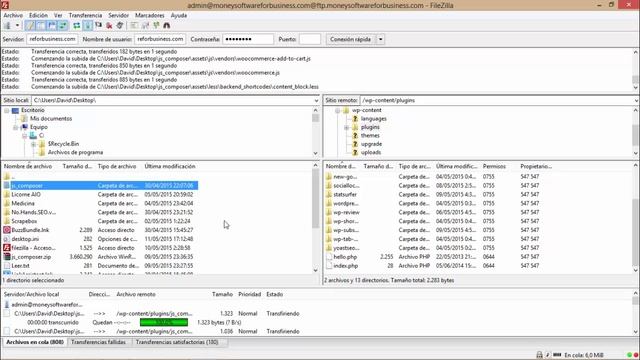Click the filezilla shortcut file icon
The height and width of the screenshot is (360, 640).
click(7, 248)
